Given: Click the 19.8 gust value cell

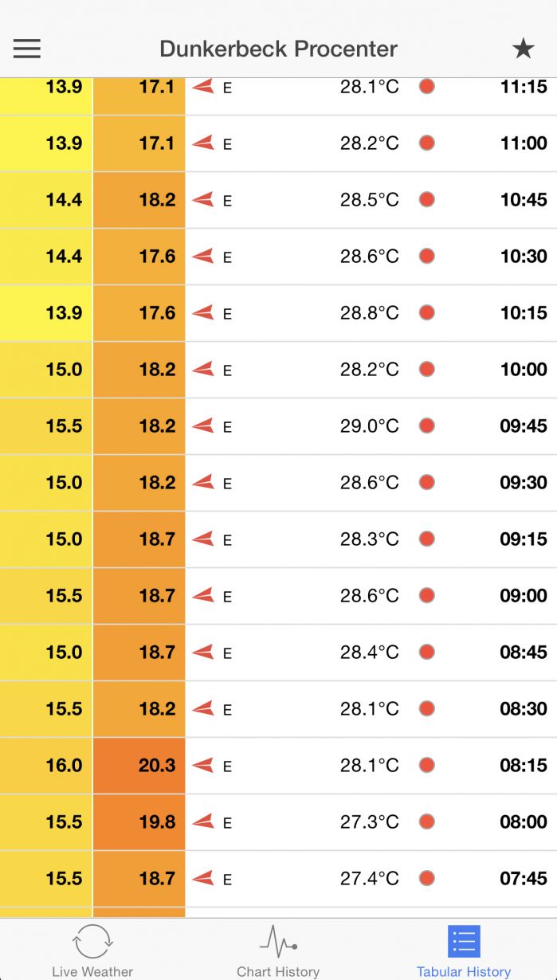Looking at the screenshot, I should coord(139,821).
